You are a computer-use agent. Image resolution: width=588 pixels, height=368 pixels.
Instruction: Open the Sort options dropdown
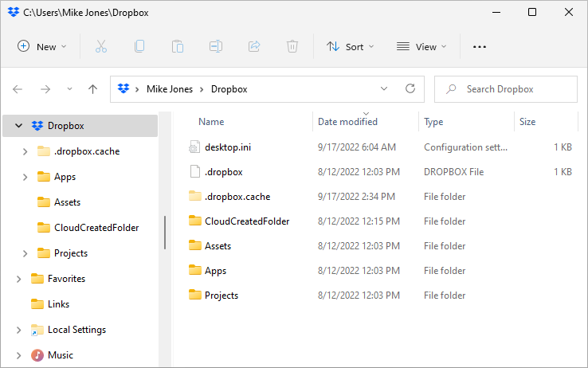350,47
